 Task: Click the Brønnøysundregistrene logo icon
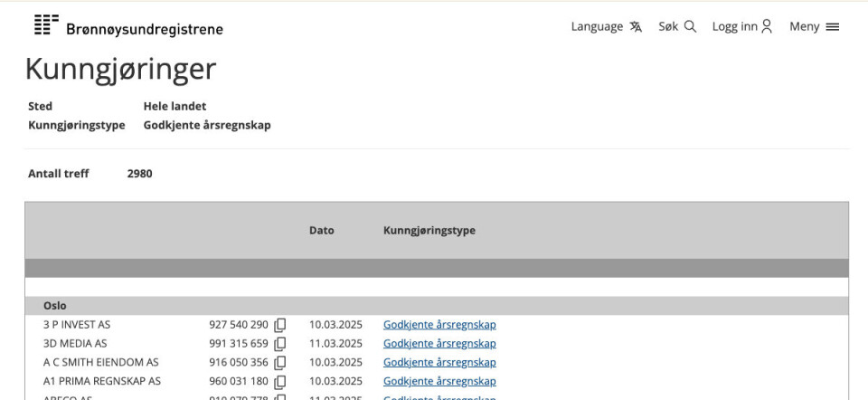pos(46,25)
